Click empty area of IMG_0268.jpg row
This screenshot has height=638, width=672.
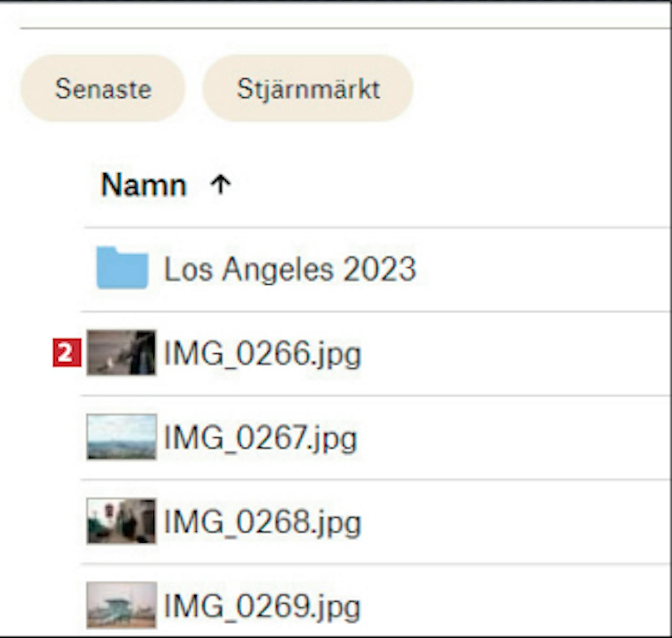[x=515, y=522]
